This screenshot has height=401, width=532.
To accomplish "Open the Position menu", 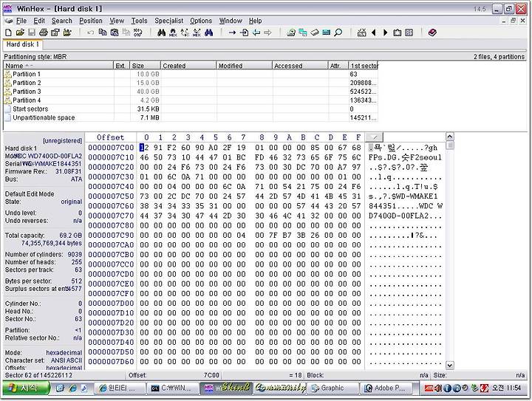I will point(91,21).
